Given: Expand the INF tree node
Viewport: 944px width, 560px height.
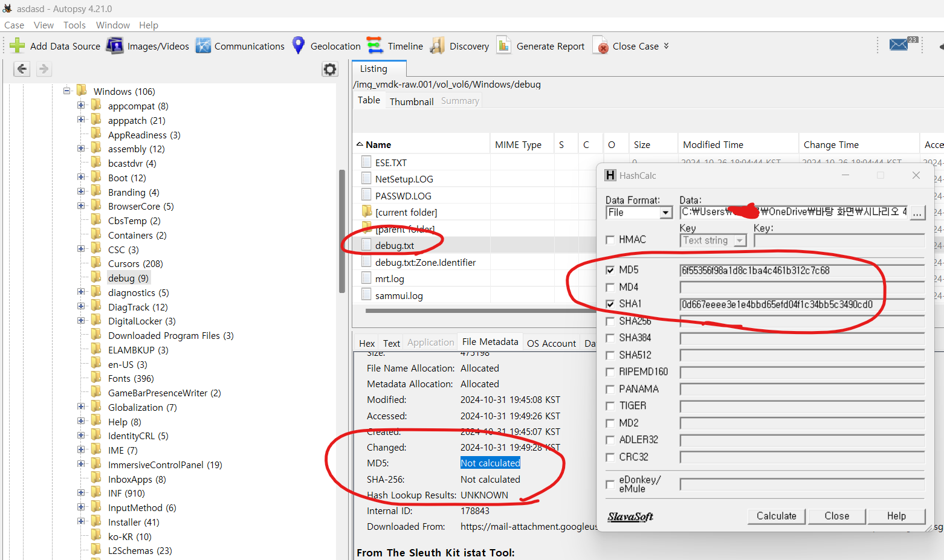Looking at the screenshot, I should click(x=81, y=492).
